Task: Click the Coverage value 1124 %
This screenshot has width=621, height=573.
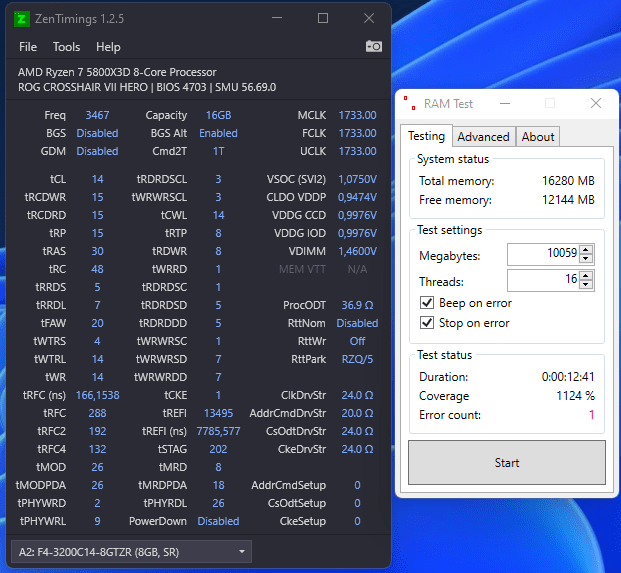Action: 575,396
